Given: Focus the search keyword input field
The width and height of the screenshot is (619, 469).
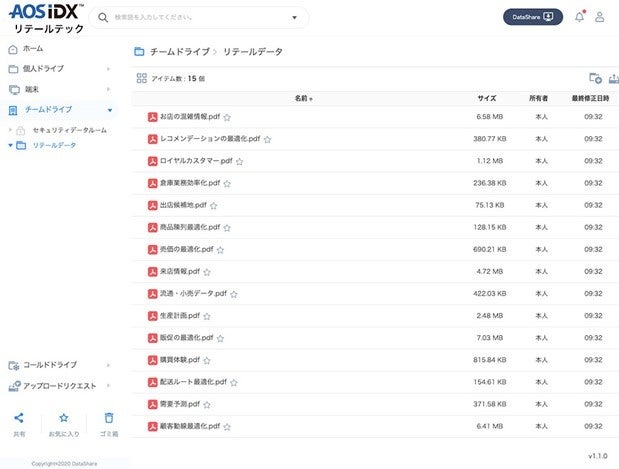Looking at the screenshot, I should (199, 17).
